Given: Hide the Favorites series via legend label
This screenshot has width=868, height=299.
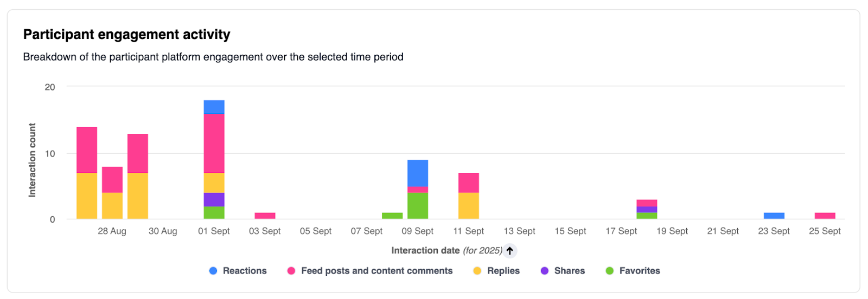Looking at the screenshot, I should [640, 271].
